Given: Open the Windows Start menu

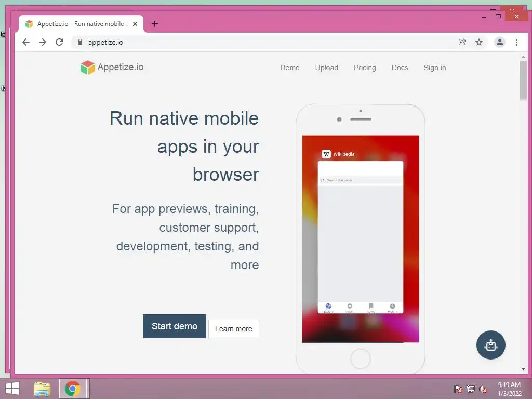Looking at the screenshot, I should (12, 389).
